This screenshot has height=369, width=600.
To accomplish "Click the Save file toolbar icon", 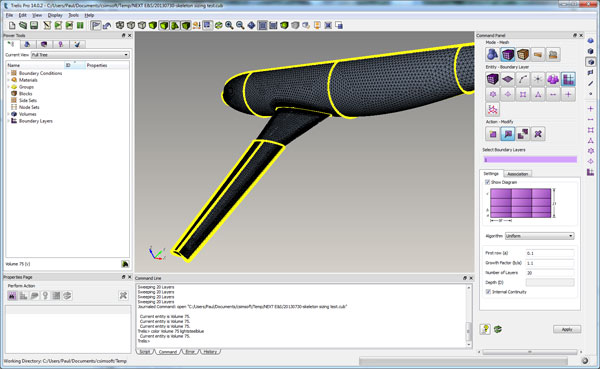I will (x=34, y=25).
